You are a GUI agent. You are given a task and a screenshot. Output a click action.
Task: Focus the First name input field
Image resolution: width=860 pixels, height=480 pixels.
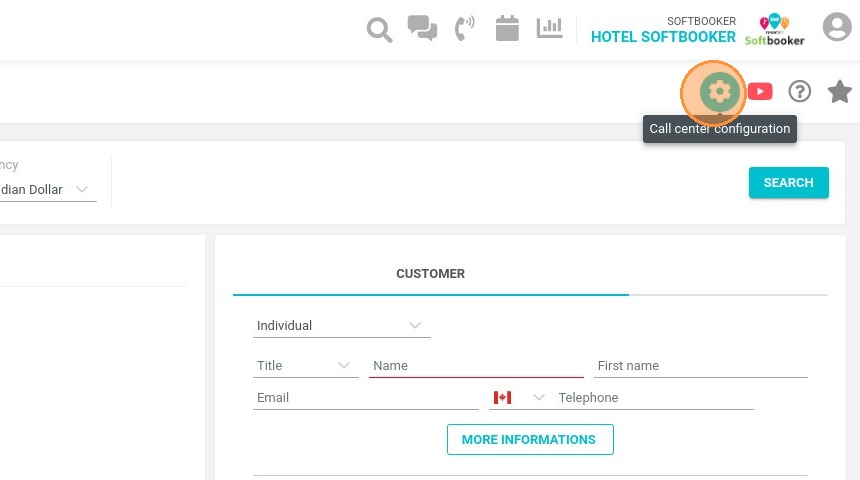pyautogui.click(x=701, y=365)
